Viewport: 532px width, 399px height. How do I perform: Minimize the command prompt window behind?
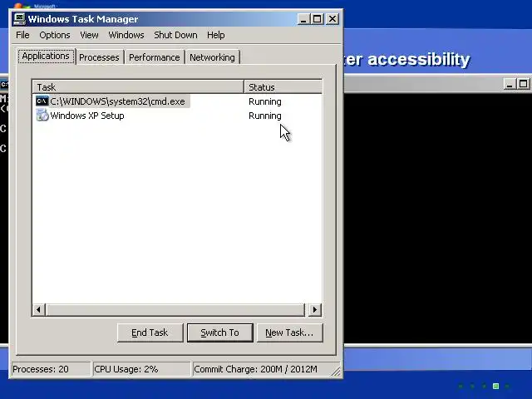click(510, 84)
